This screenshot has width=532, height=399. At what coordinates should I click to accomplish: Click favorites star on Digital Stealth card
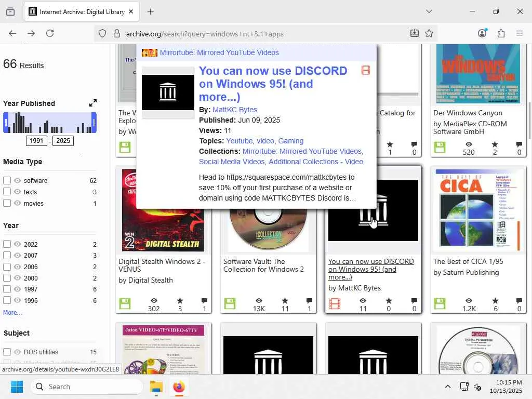pos(180,301)
